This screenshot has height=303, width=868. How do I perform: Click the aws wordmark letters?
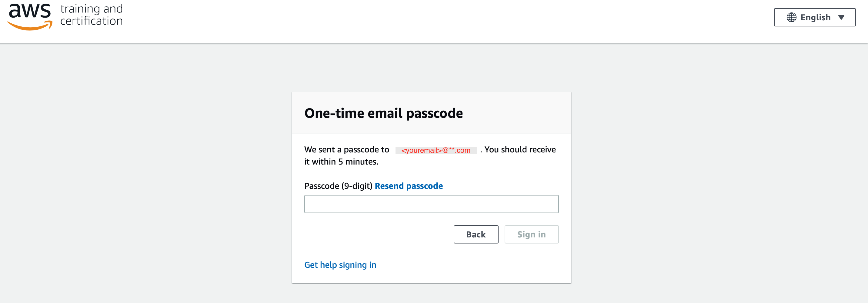(x=30, y=11)
